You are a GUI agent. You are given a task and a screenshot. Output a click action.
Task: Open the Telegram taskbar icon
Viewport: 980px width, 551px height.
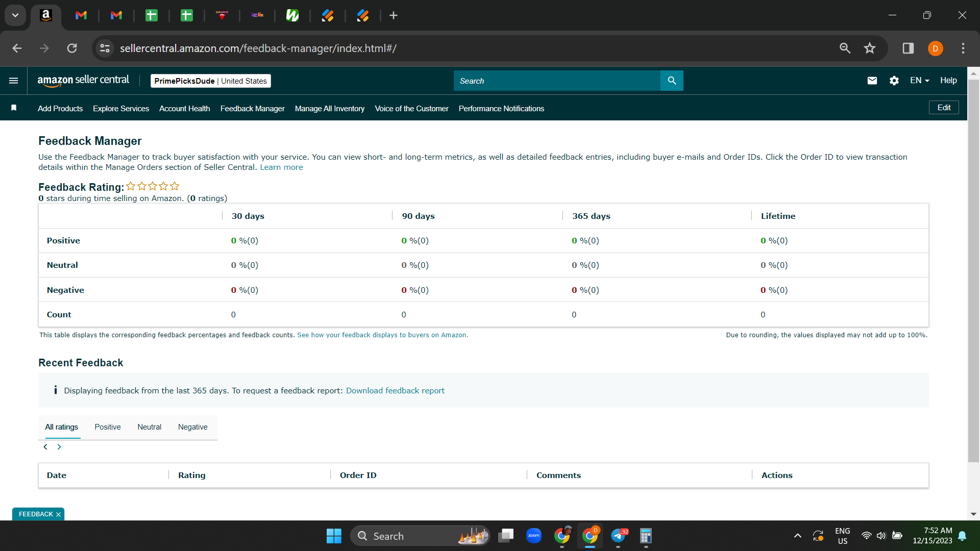pyautogui.click(x=618, y=536)
